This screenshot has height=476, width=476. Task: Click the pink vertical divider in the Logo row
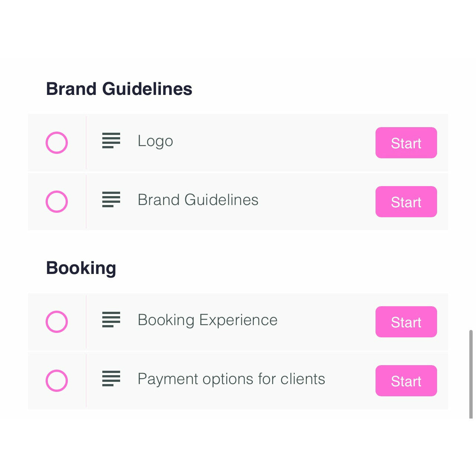[86, 143]
